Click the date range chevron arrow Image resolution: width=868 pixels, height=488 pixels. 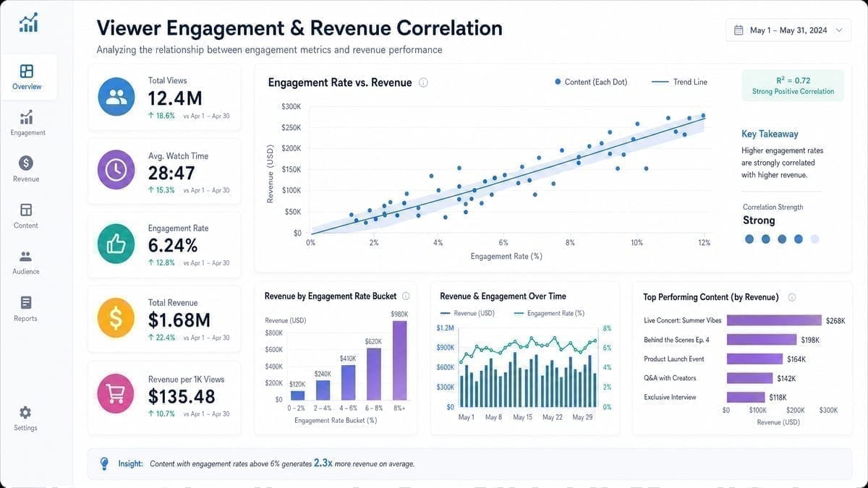pos(838,30)
